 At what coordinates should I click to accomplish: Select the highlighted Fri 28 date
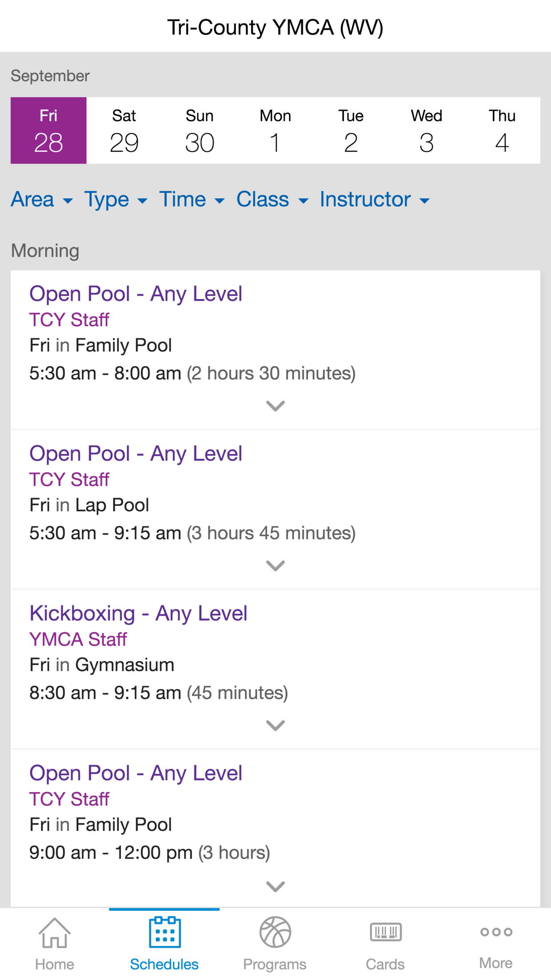click(48, 130)
